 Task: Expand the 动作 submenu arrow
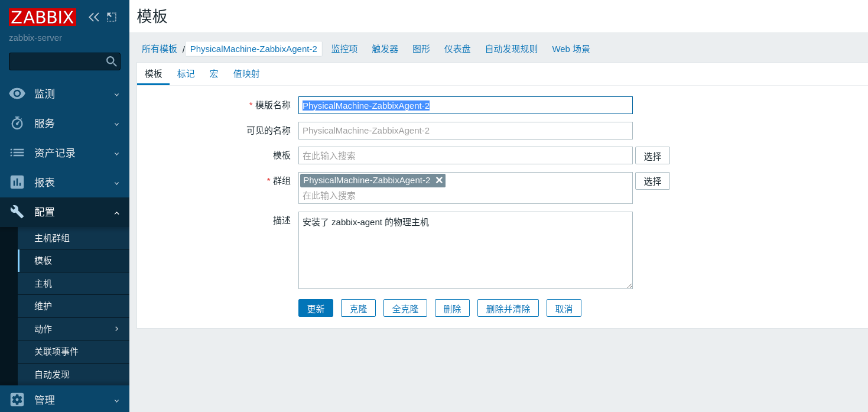click(116, 329)
